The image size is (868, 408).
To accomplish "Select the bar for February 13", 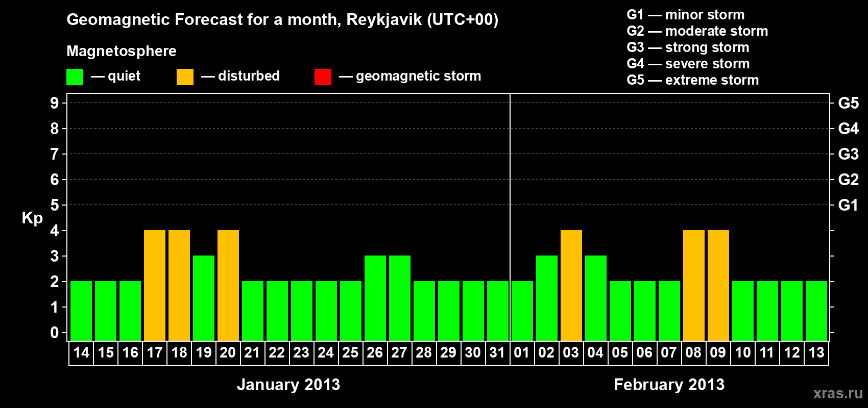I will [x=816, y=311].
